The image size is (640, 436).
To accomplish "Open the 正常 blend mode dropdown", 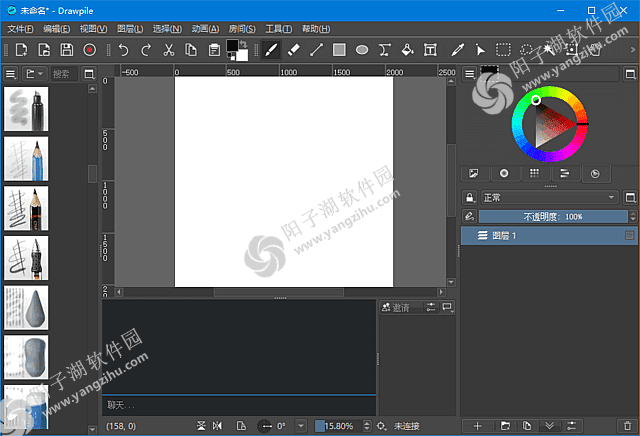I will click(549, 198).
